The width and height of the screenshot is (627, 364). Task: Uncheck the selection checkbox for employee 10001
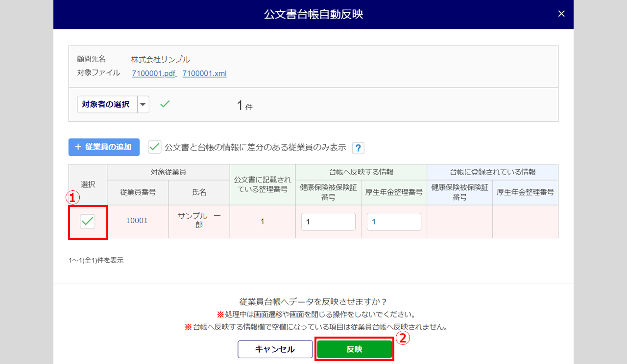88,222
